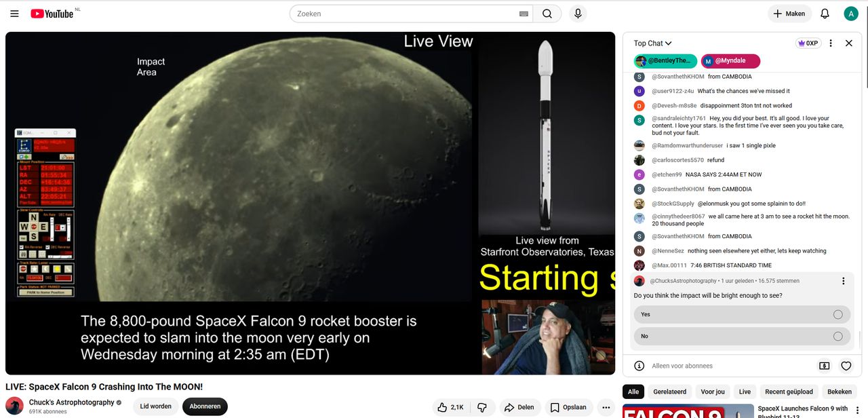
Task: Click the subscriber-only info icon
Action: (x=639, y=366)
